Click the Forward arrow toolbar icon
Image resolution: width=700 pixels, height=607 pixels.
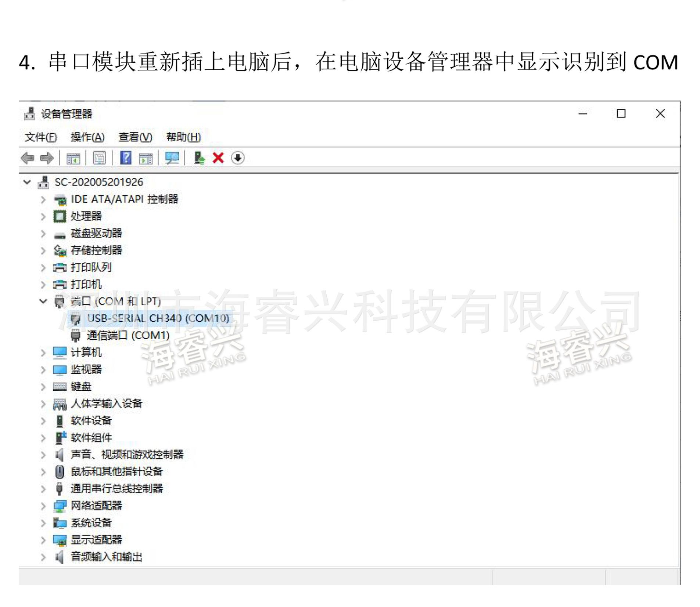click(47, 158)
